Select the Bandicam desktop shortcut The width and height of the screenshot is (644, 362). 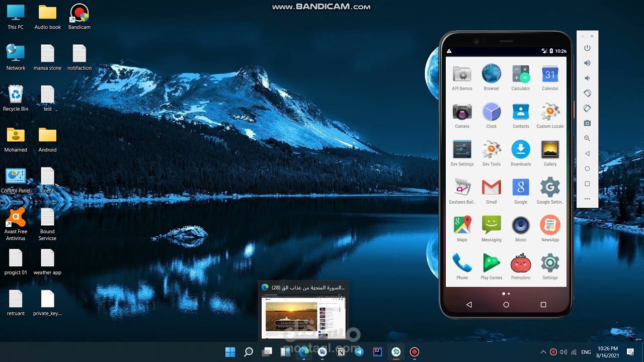click(x=79, y=17)
